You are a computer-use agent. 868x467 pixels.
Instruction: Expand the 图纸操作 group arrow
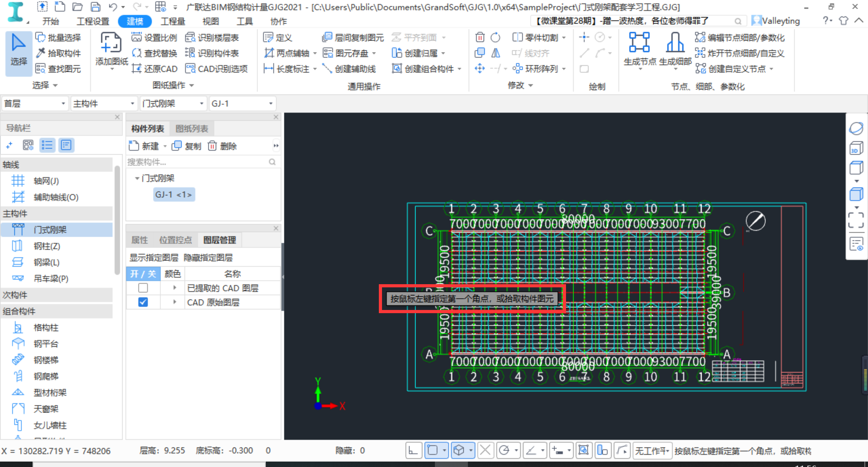coord(192,85)
